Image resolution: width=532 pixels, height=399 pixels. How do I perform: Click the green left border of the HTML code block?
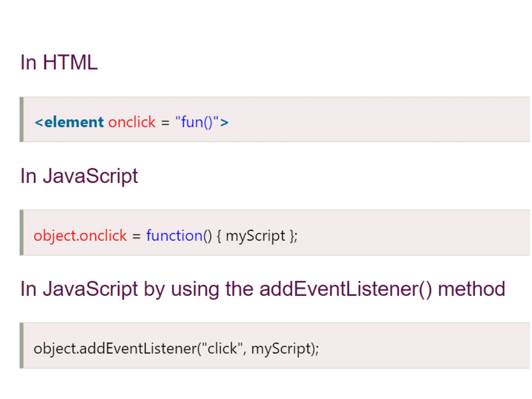[x=22, y=119]
